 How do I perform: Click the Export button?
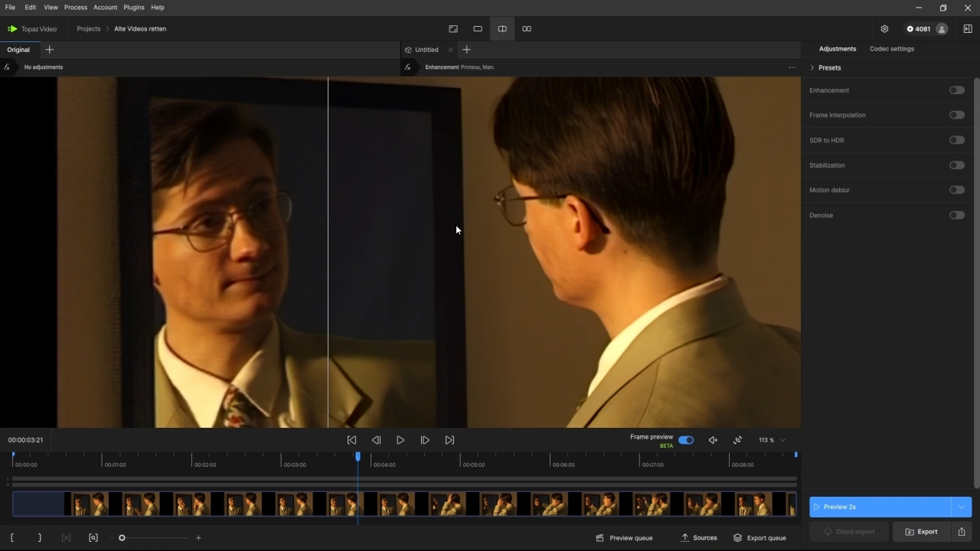tap(921, 532)
